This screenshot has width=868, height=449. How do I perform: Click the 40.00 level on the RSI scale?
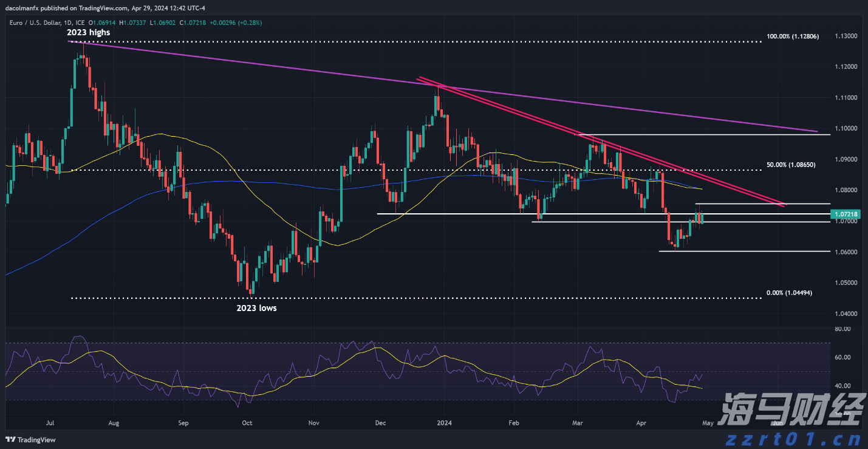coord(842,386)
